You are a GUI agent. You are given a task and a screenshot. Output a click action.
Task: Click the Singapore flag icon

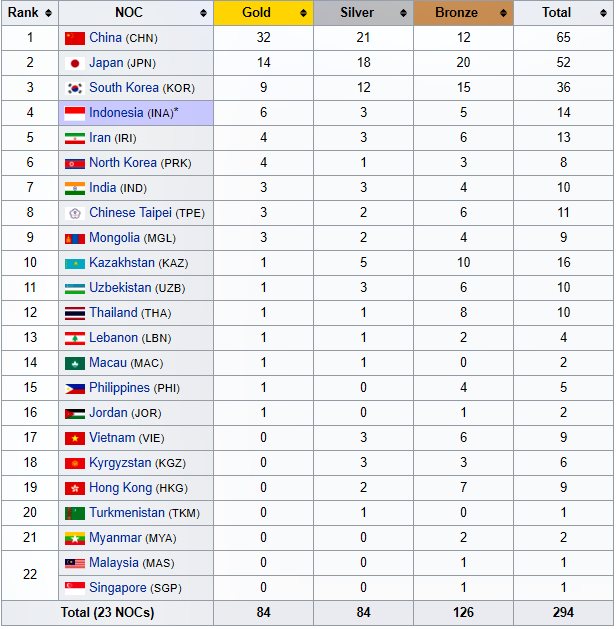tap(75, 588)
